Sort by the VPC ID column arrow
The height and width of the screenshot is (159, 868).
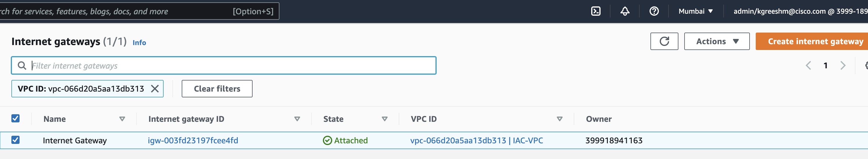559,119
